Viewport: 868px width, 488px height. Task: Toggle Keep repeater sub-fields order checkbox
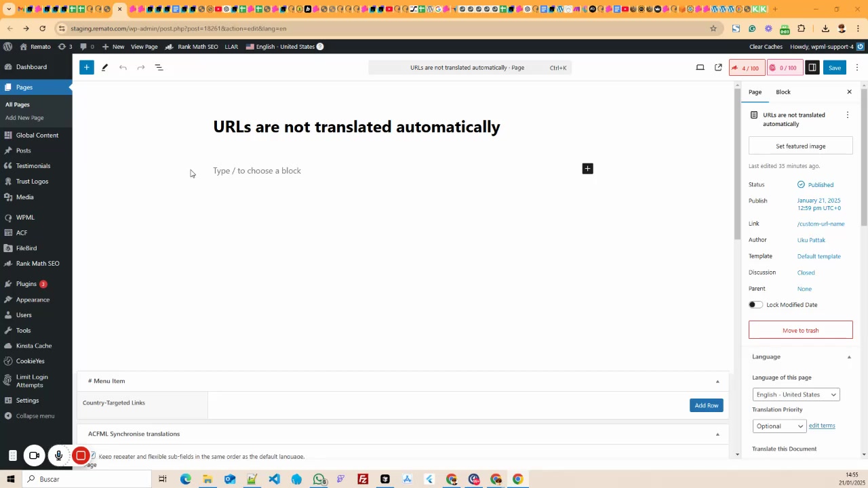(x=93, y=456)
